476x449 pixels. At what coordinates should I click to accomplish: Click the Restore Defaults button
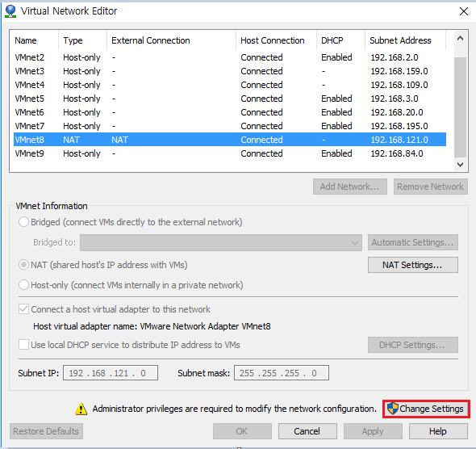coord(46,431)
